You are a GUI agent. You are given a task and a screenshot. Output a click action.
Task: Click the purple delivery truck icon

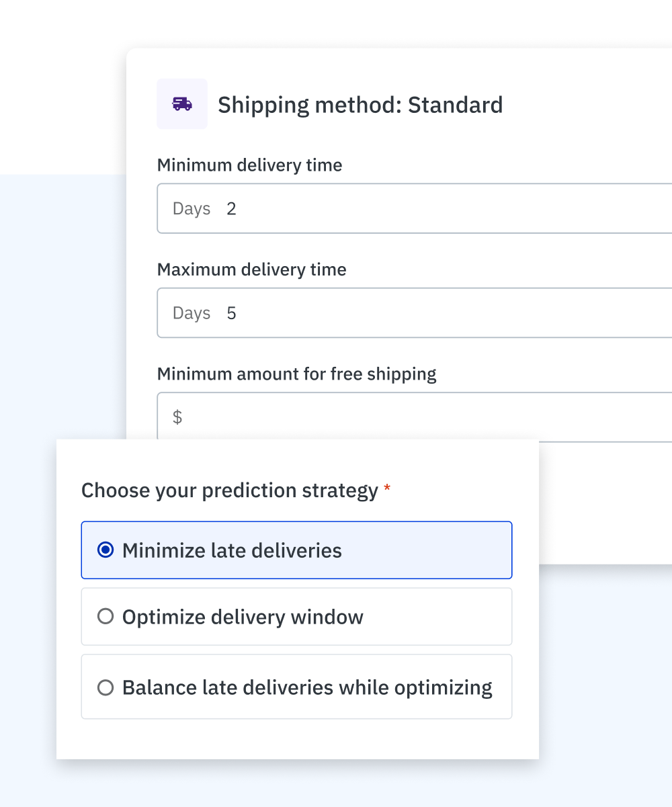click(182, 103)
